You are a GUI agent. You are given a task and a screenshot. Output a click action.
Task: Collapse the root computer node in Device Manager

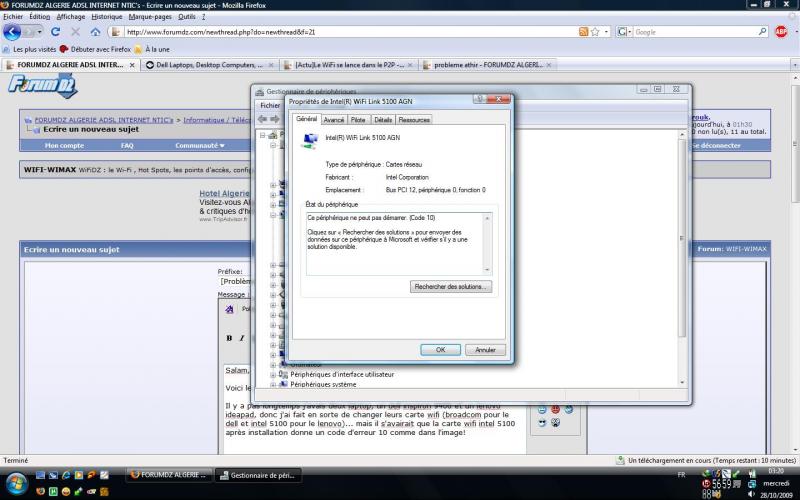[x=263, y=135]
